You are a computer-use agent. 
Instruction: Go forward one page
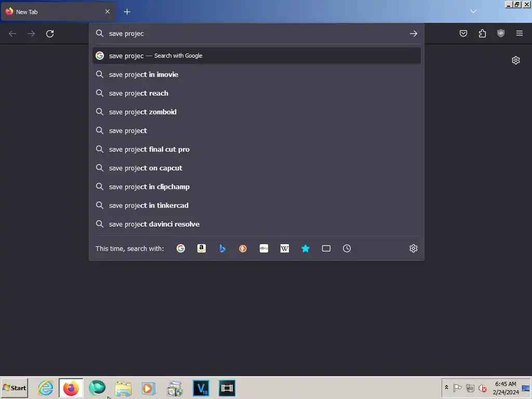31,34
